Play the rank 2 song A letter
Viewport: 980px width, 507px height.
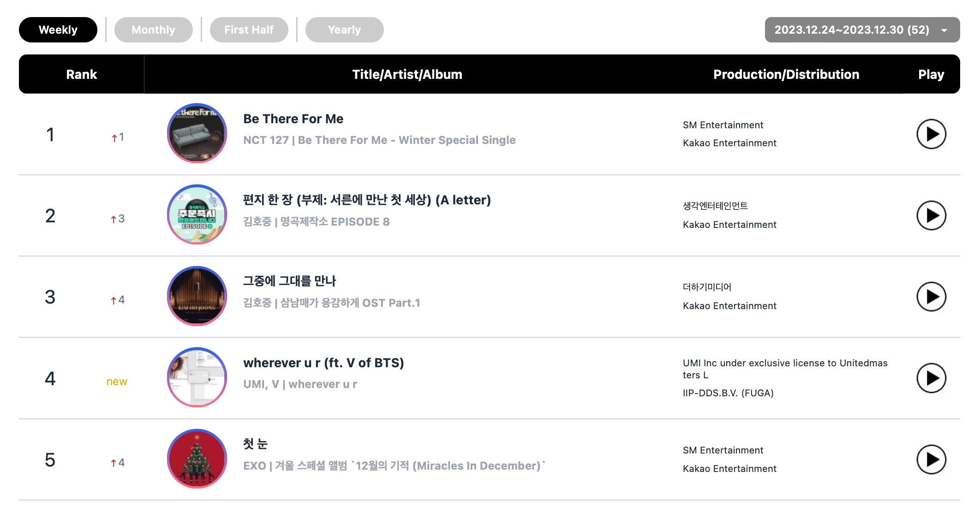coord(931,215)
